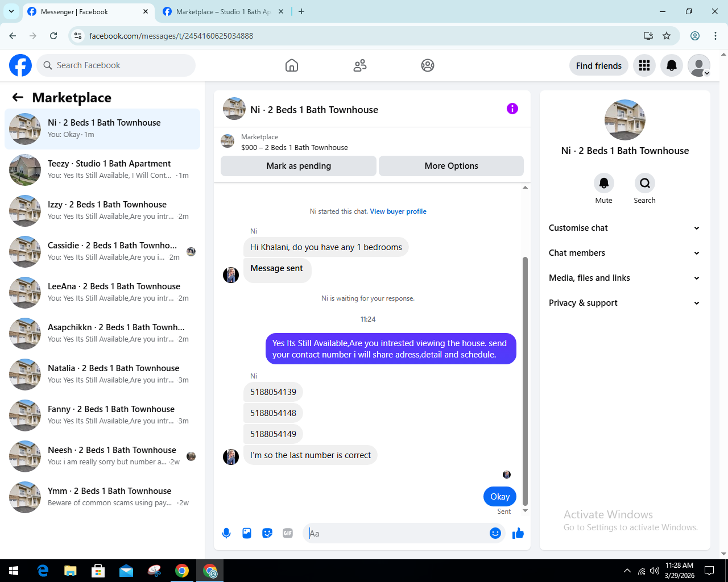Open the emoji picker icon
728x582 pixels.
pos(495,533)
